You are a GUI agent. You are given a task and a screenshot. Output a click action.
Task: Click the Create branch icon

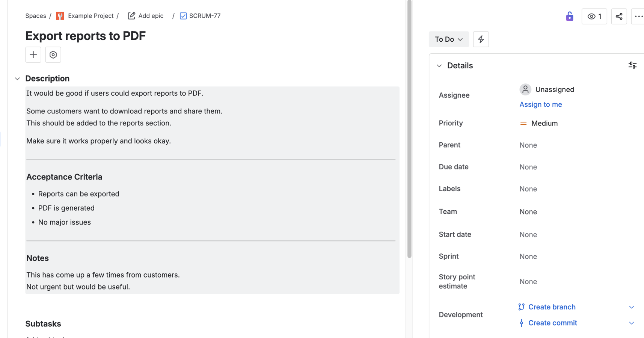[521, 307]
